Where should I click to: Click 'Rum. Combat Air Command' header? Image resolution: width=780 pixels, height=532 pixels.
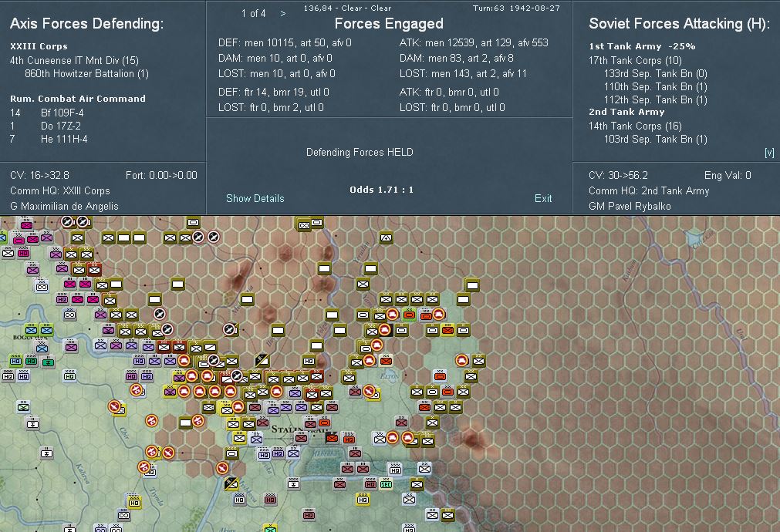tap(78, 99)
